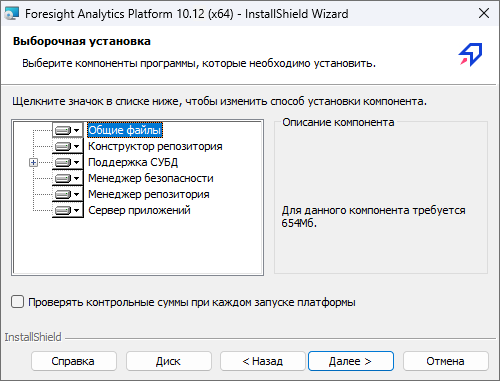
Task: Cancel installation with Отмена
Action: (446, 361)
